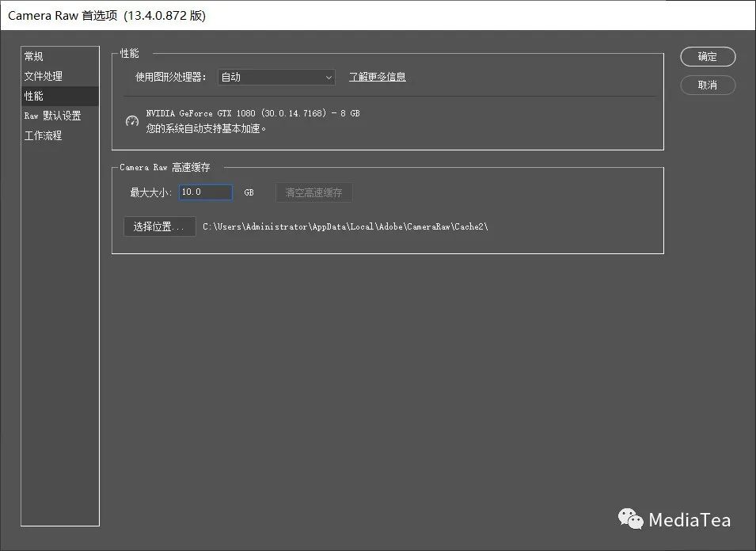Viewport: 756px width, 551px height.
Task: Click the 最大大小 label
Action: (151, 192)
